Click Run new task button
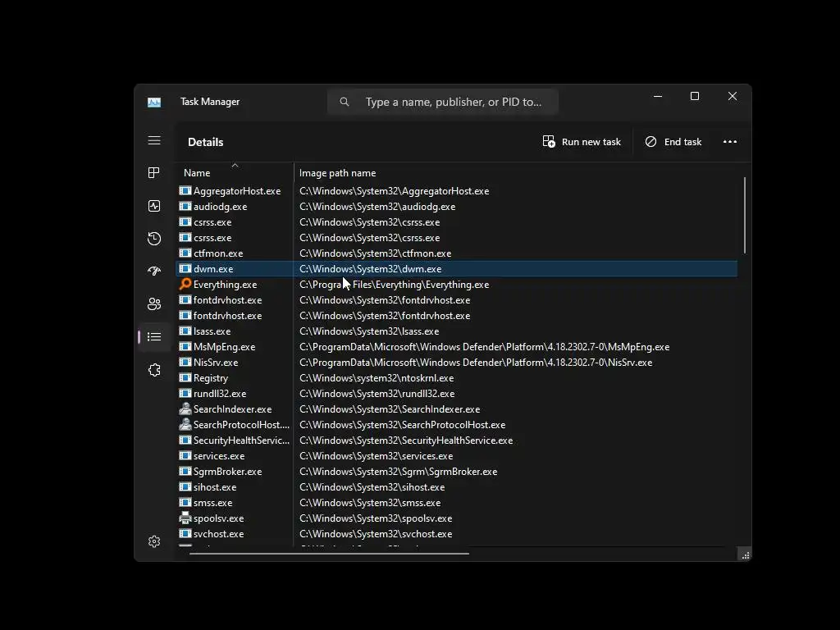Image resolution: width=840 pixels, height=630 pixels. coord(582,141)
